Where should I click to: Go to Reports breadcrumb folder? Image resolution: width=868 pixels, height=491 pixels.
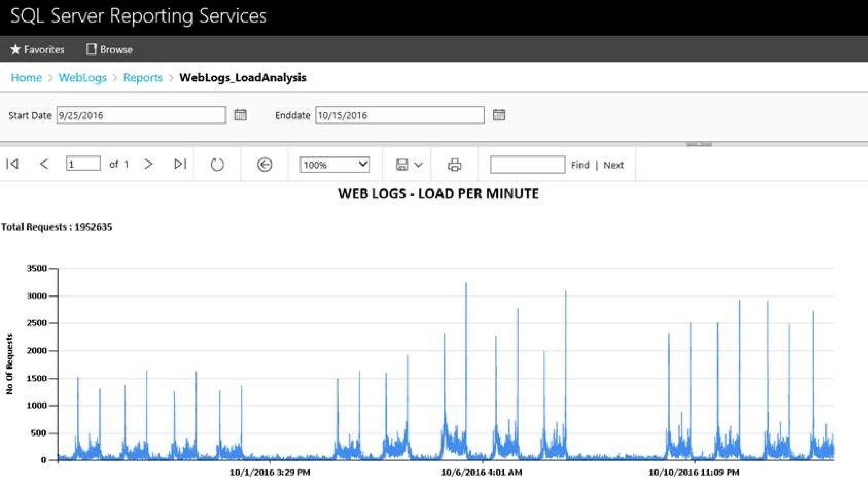click(143, 78)
